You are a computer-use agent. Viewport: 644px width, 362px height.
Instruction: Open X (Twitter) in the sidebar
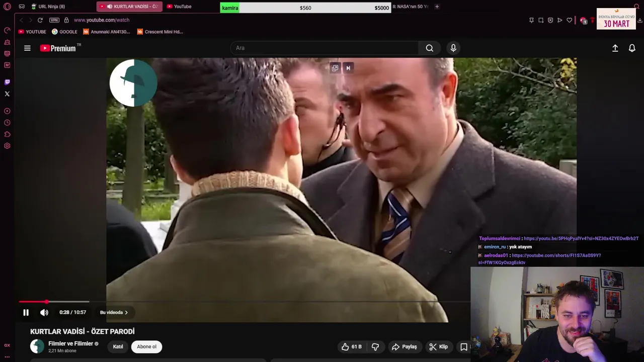[7, 94]
